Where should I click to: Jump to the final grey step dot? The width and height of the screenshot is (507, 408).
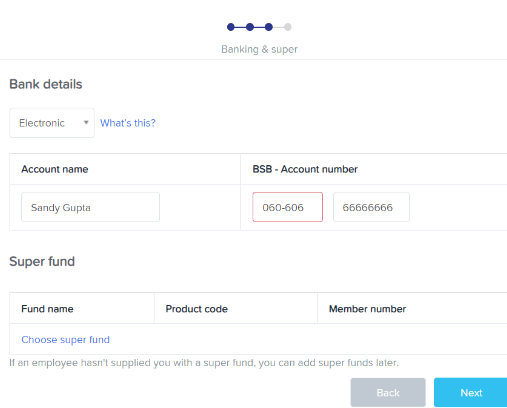pyautogui.click(x=288, y=27)
